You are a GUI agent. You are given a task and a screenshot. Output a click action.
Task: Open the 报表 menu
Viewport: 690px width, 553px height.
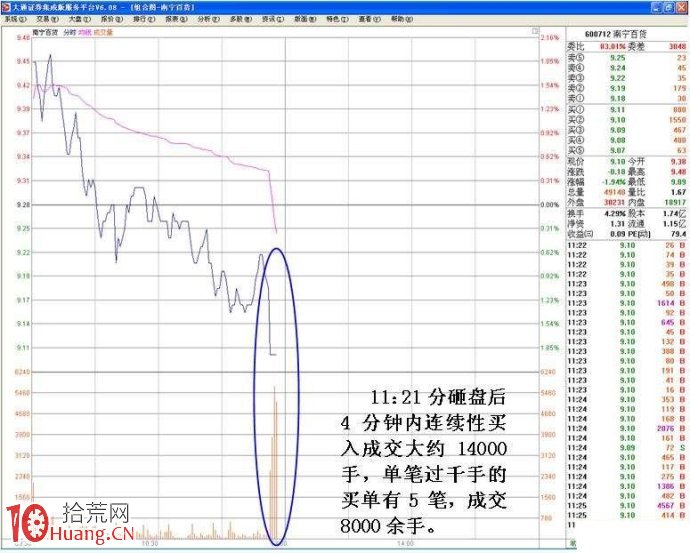point(176,19)
